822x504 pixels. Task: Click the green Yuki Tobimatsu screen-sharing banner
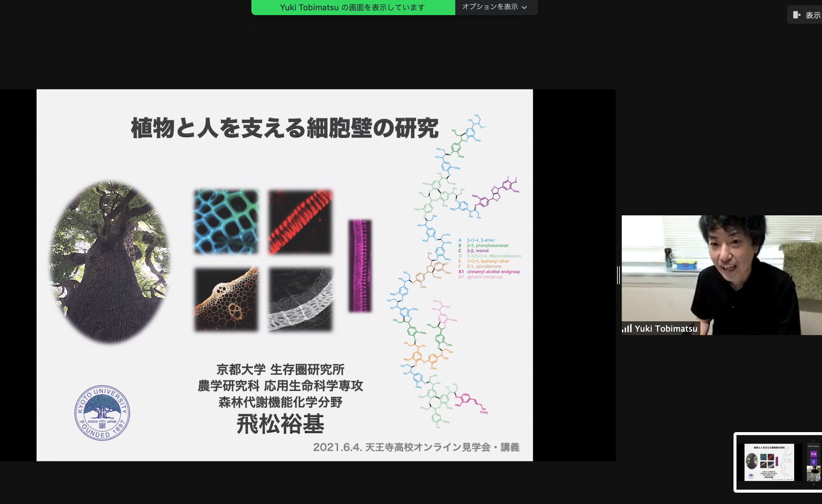[353, 7]
